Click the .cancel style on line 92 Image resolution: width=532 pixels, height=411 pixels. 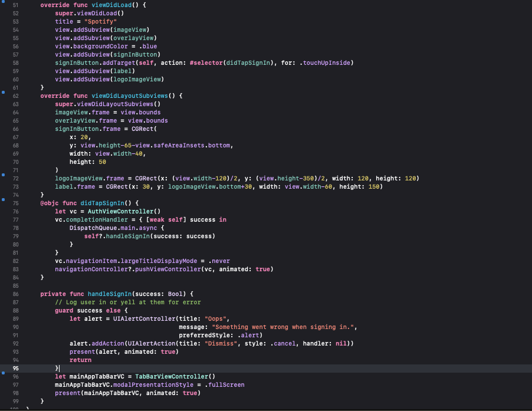pos(283,344)
